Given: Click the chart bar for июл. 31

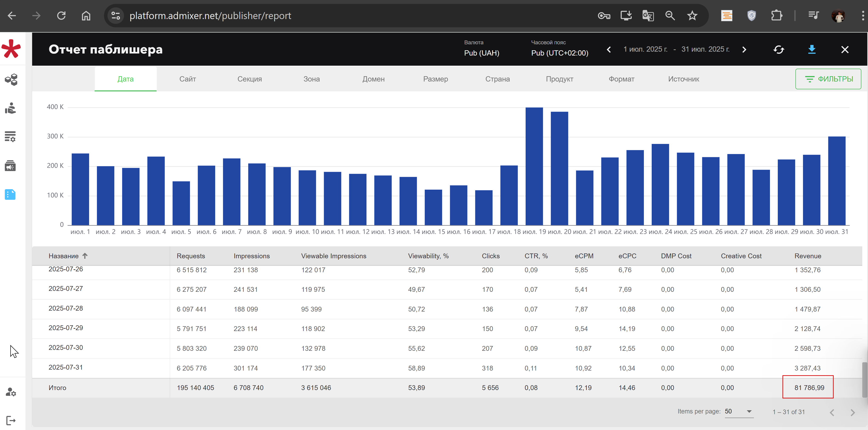Looking at the screenshot, I should tap(837, 181).
